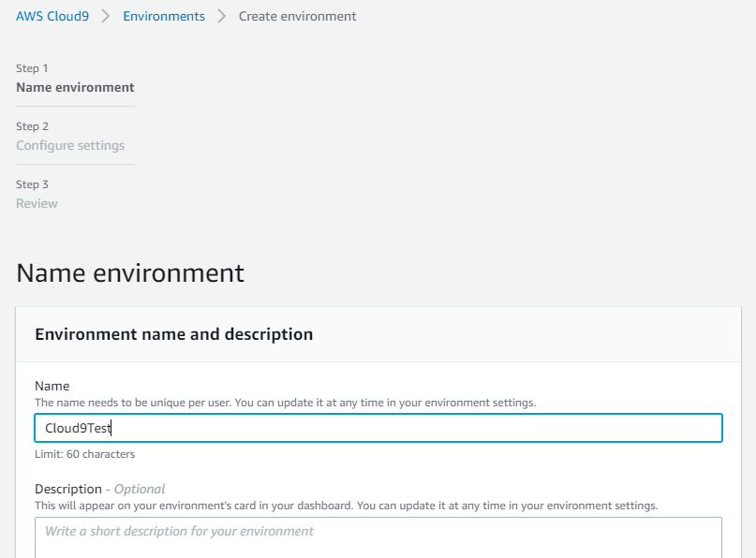
Task: Select Name environment step in sidebar
Action: 75,87
